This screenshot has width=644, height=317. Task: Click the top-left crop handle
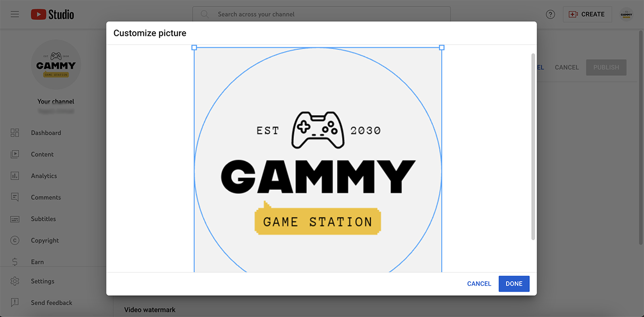194,47
